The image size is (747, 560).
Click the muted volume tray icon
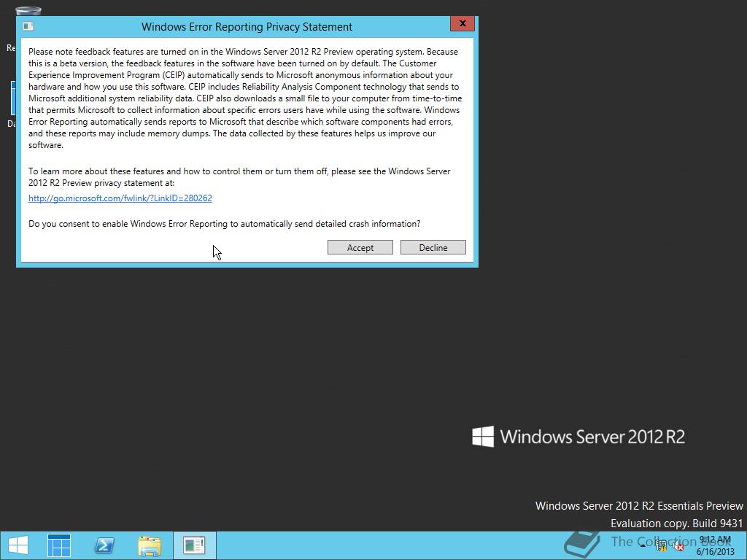click(678, 545)
